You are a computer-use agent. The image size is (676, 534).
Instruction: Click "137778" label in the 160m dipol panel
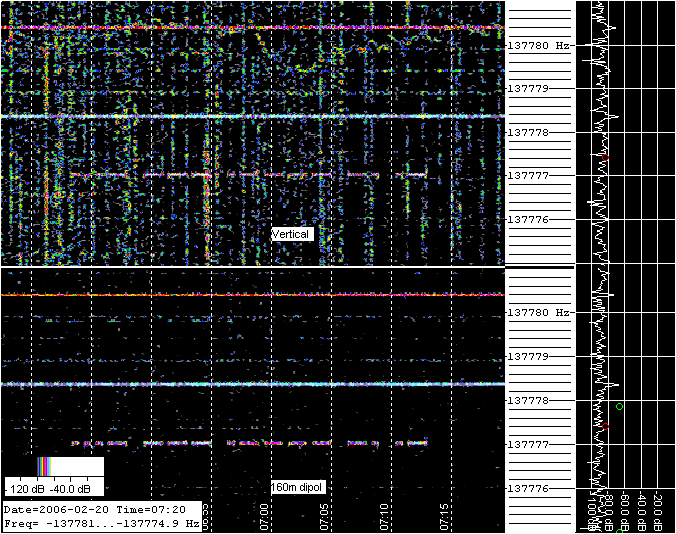(x=528, y=400)
